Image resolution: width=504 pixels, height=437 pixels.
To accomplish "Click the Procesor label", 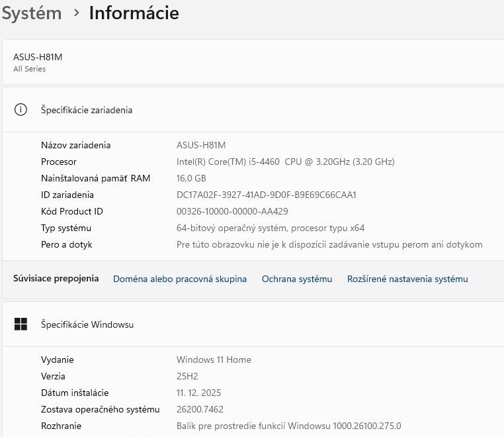I will [x=59, y=162].
